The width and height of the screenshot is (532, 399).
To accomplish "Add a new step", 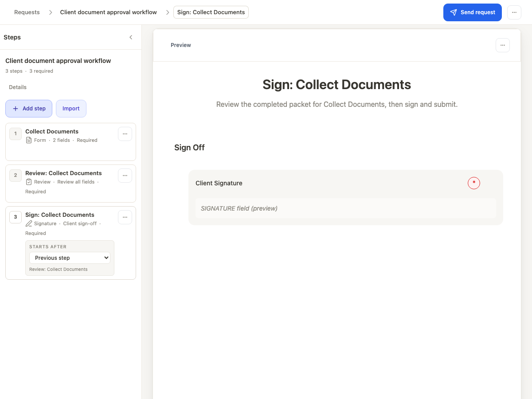I will tap(29, 109).
